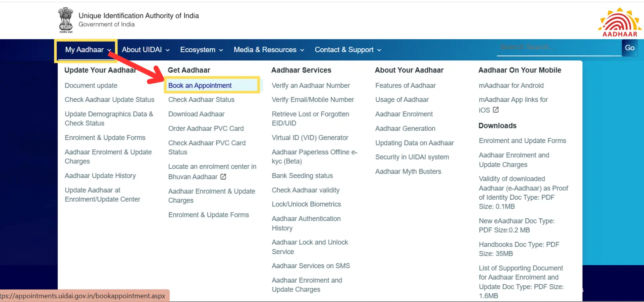This screenshot has width=644, height=302.
Task: Open Check Aadhaar Status link
Action: [201, 100]
